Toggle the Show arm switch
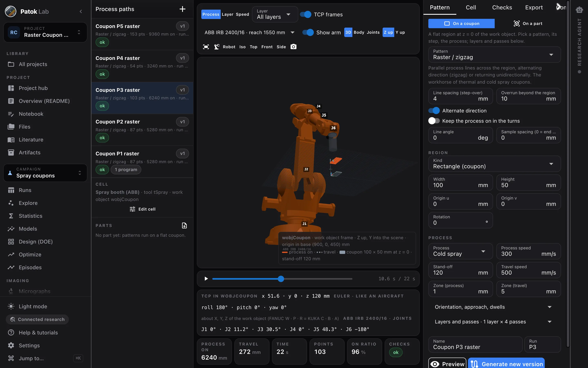588x368 pixels. tap(308, 32)
